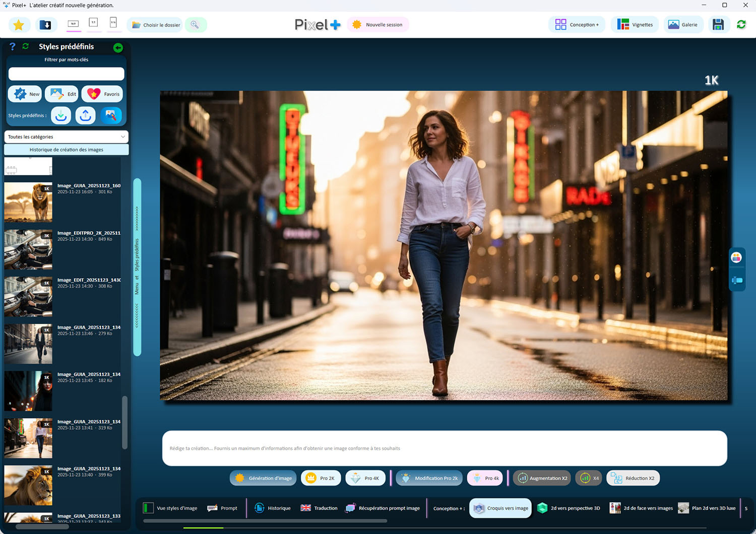
Task: Click the import predefined styles icon
Action: coord(61,115)
